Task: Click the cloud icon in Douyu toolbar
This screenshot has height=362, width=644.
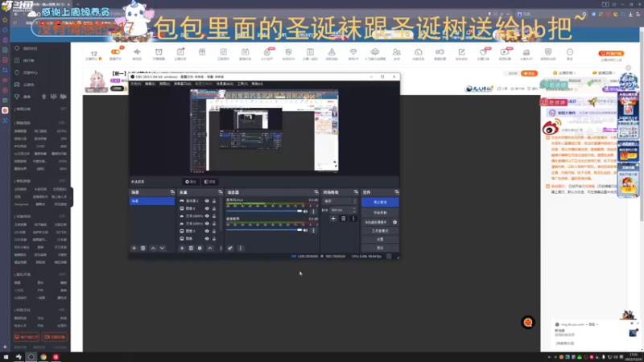Action: point(375,52)
